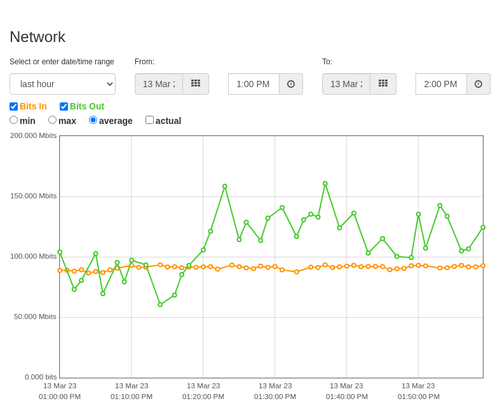Click the '01:40:00 PM' x-axis label

347,397
